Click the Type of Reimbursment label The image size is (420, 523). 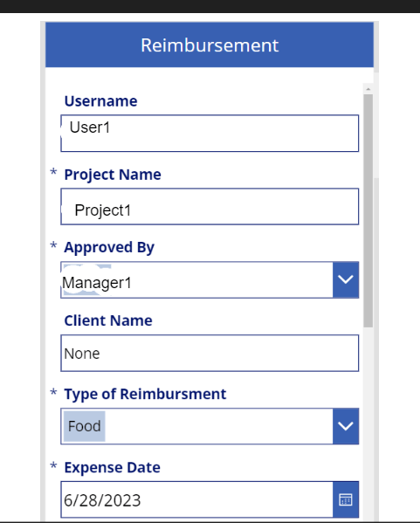pos(145,394)
